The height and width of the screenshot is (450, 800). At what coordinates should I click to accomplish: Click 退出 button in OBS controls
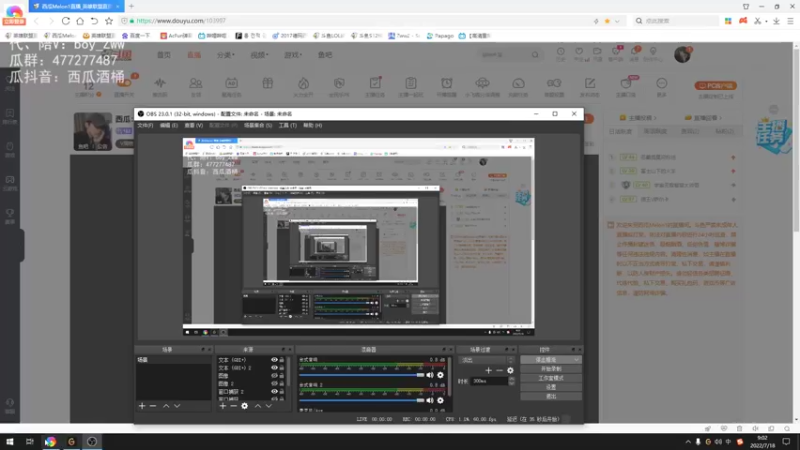[551, 396]
